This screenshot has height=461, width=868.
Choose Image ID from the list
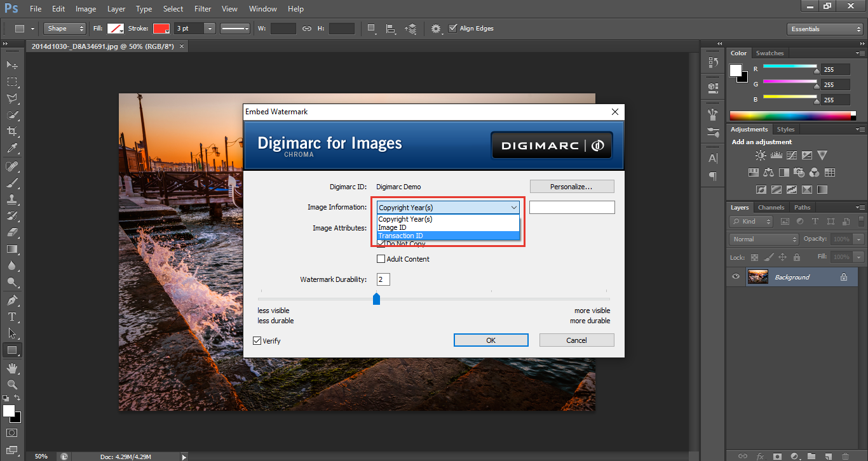pyautogui.click(x=448, y=227)
